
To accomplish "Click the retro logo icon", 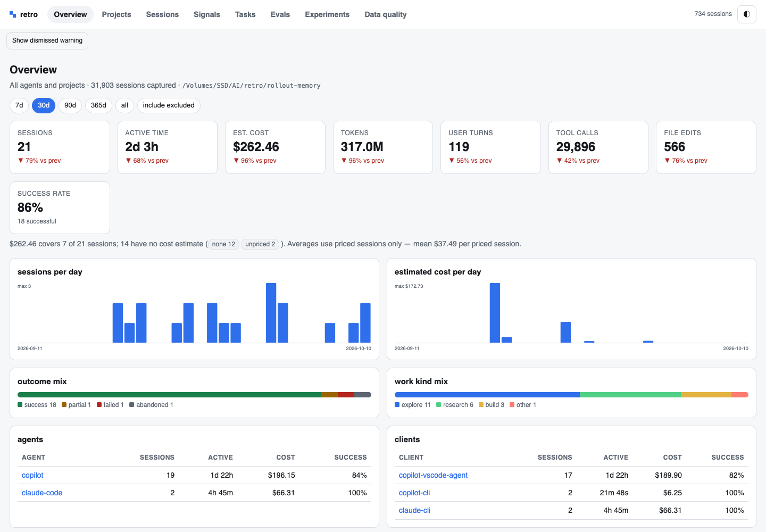I will pos(13,14).
